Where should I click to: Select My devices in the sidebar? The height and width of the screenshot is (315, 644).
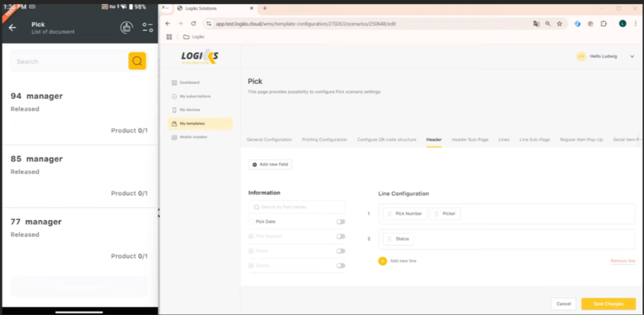pyautogui.click(x=190, y=110)
